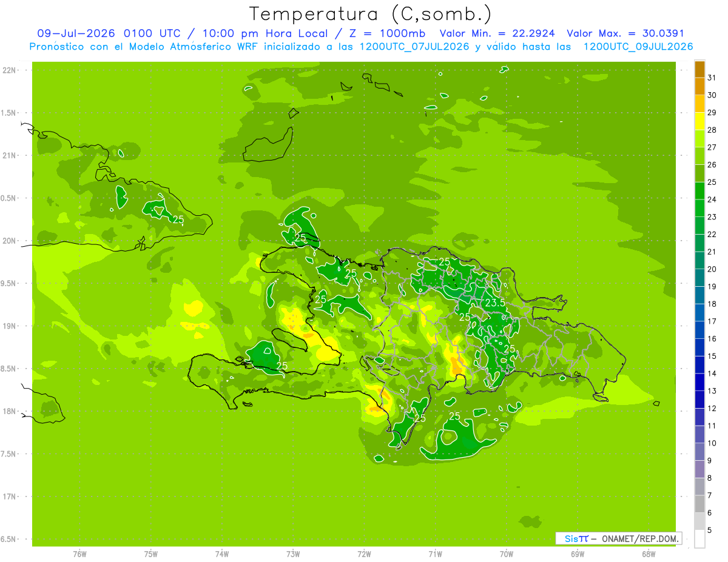Screen dimensions: 728x562
Task: Click the "21N" latitude axis label
Action: click(8, 156)
